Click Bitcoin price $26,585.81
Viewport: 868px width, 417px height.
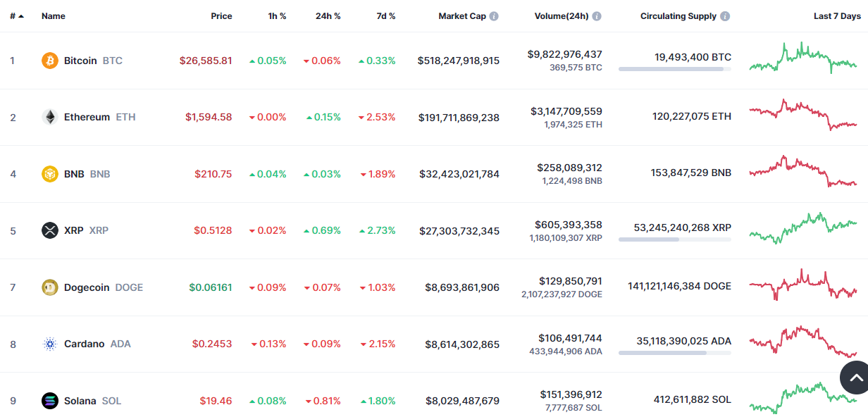tap(206, 61)
